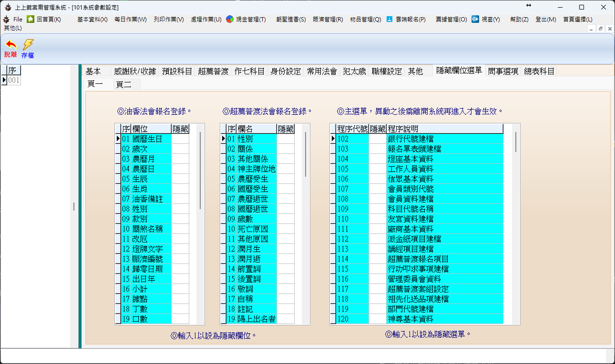
Task: Click the File application icon in menu bar
Action: [x=7, y=19]
